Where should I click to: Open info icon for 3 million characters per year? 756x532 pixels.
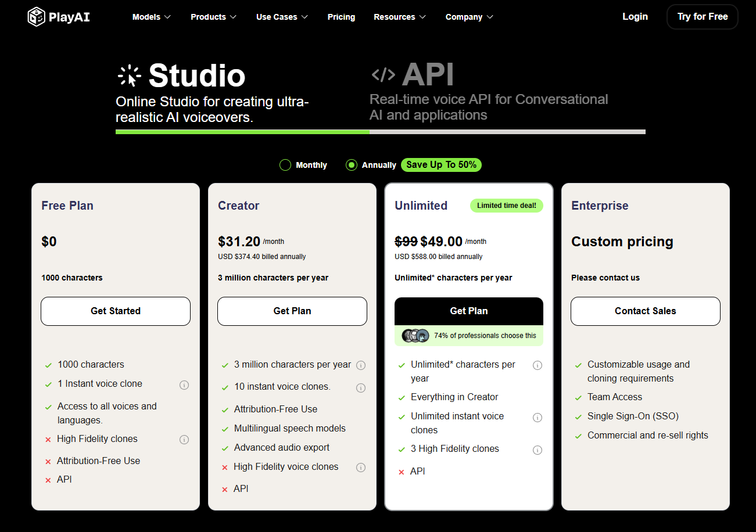coord(361,365)
